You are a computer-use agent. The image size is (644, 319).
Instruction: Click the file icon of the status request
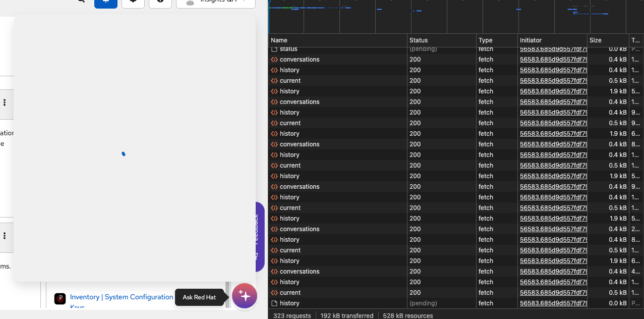(274, 49)
